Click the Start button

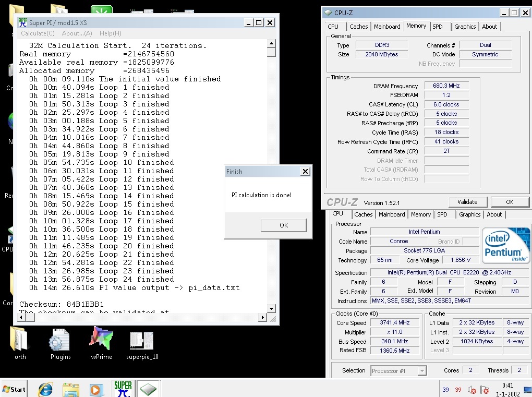pos(14,389)
